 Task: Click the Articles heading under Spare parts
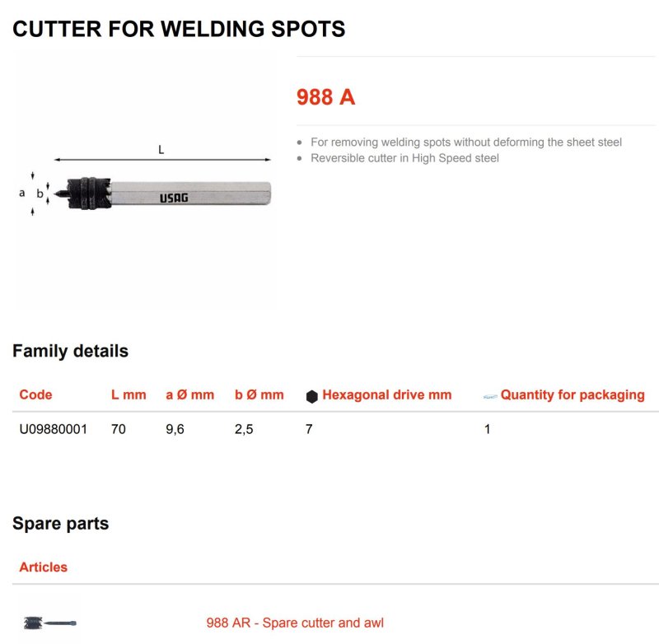pos(44,567)
